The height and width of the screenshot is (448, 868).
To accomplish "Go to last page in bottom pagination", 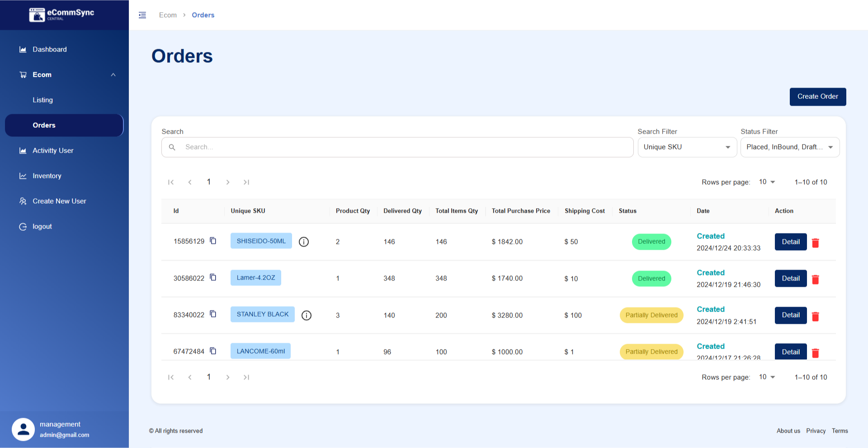I will (246, 377).
